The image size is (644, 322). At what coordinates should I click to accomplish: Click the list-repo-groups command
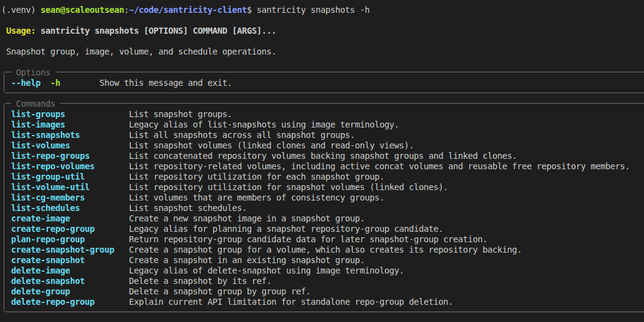click(x=50, y=156)
